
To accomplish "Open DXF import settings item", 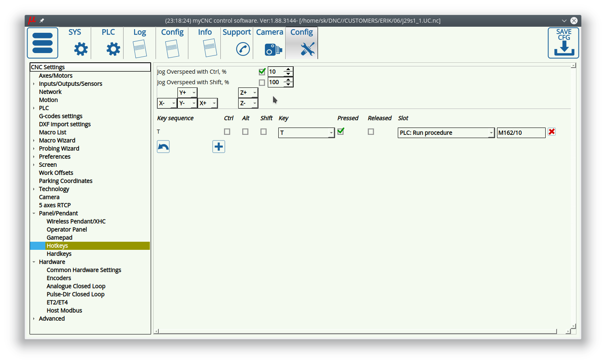I will pos(65,124).
